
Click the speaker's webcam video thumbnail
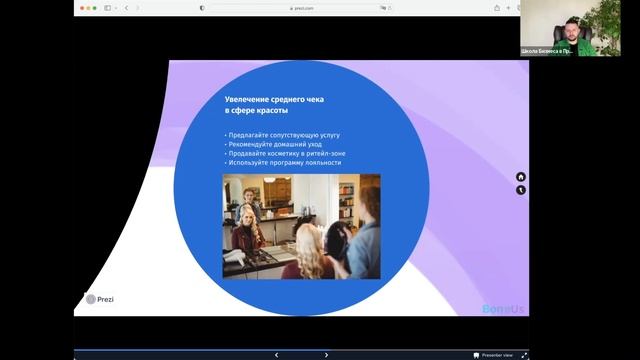570,28
